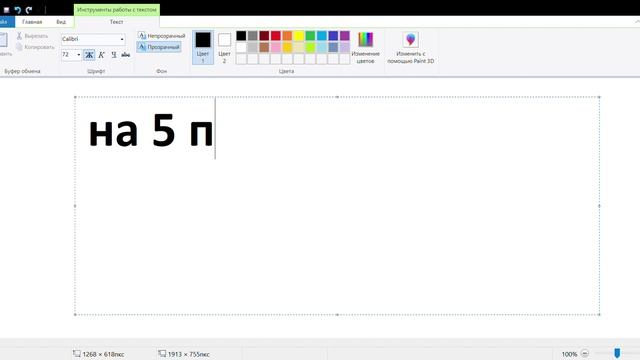640x360 pixels.
Task: Toggle strikethrough formatting
Action: [x=126, y=55]
